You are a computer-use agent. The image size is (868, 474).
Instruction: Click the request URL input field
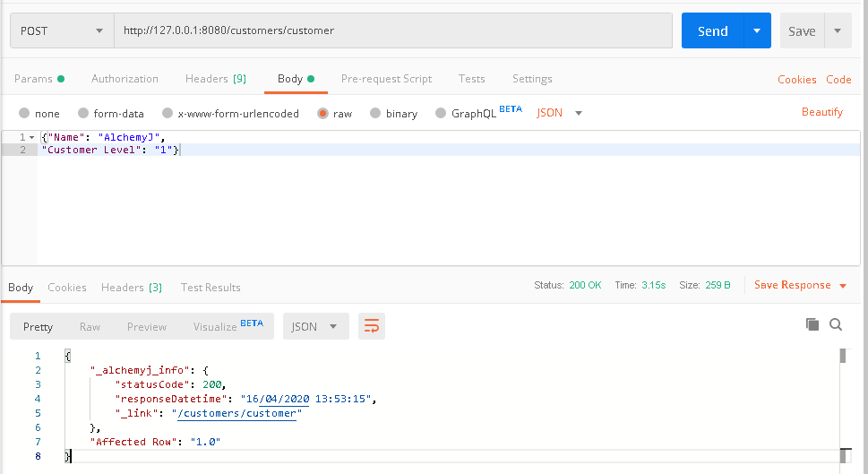[392, 30]
